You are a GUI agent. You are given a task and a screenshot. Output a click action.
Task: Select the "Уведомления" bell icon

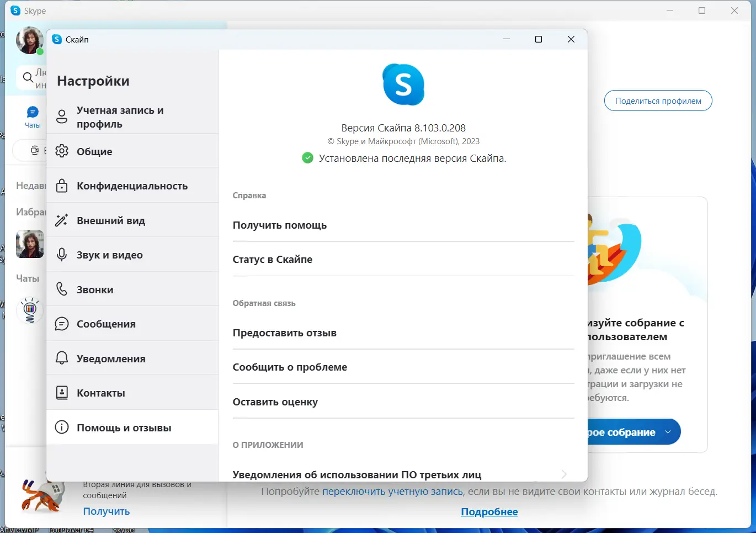tap(62, 358)
